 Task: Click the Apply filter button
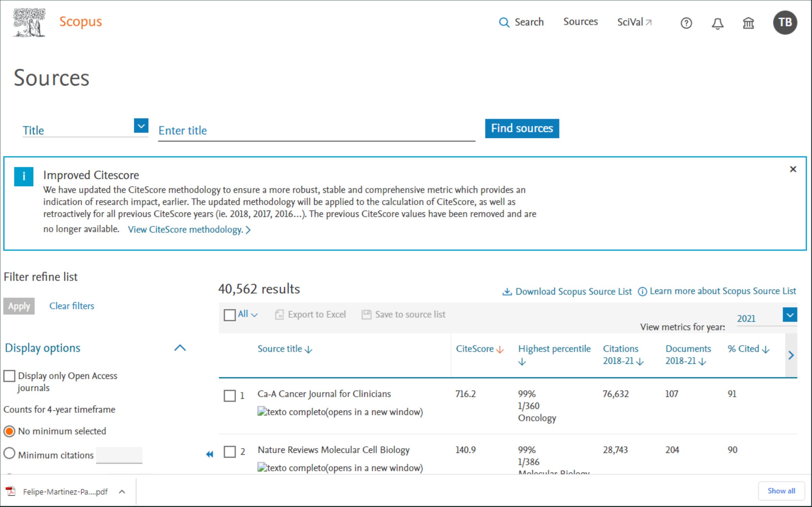(19, 306)
